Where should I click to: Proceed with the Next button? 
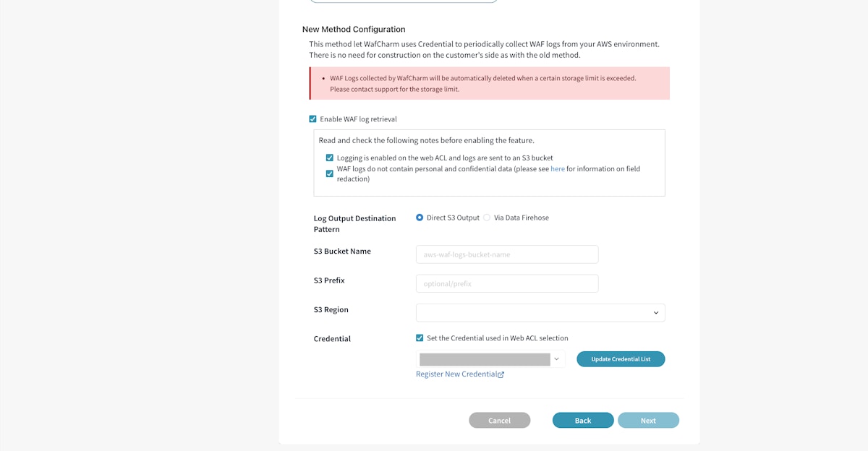pyautogui.click(x=648, y=421)
